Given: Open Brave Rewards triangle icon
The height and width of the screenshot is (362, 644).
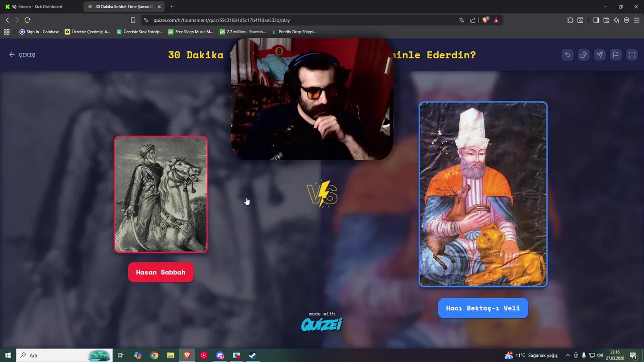Looking at the screenshot, I should click(496, 20).
